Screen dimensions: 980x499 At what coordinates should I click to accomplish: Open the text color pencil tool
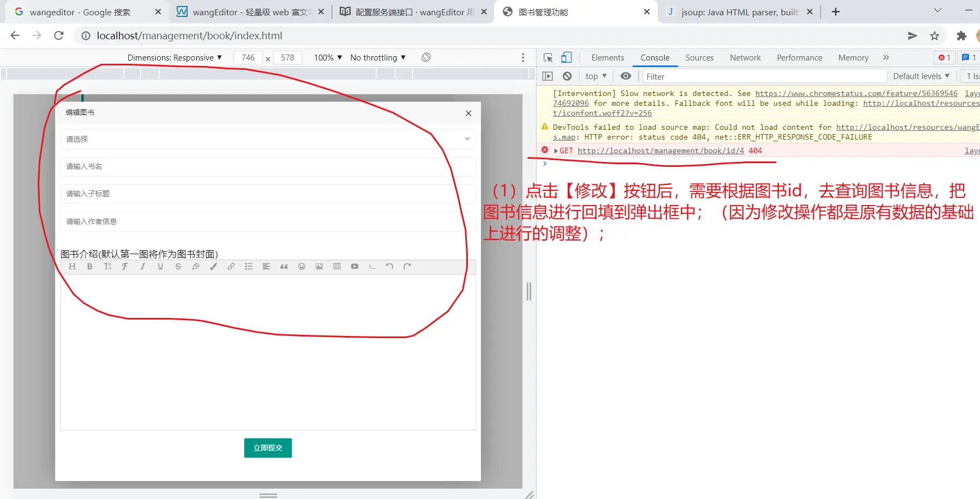[196, 267]
